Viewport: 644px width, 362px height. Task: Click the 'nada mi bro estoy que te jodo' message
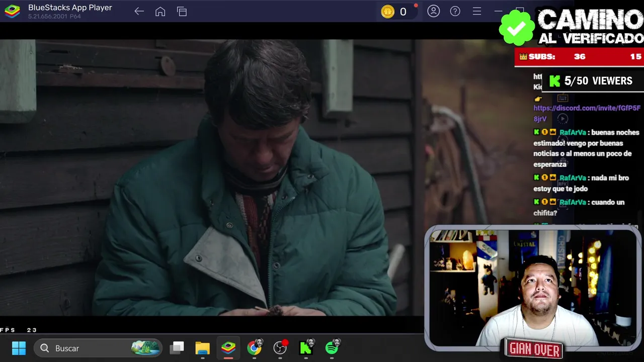(x=581, y=183)
